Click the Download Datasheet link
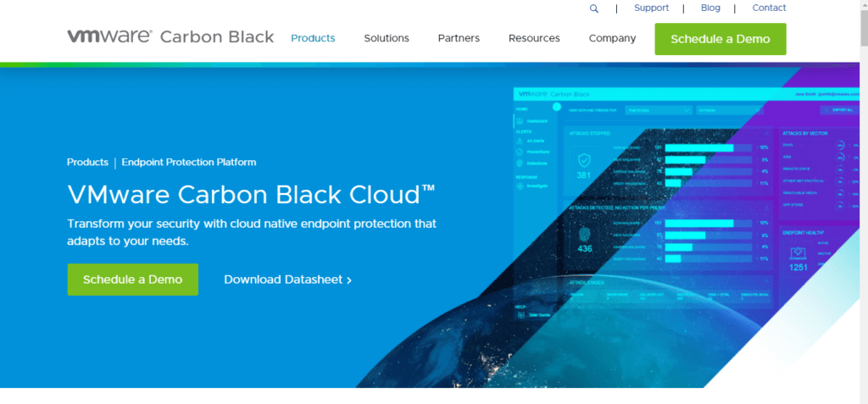Image resolution: width=868 pixels, height=404 pixels. pos(287,279)
